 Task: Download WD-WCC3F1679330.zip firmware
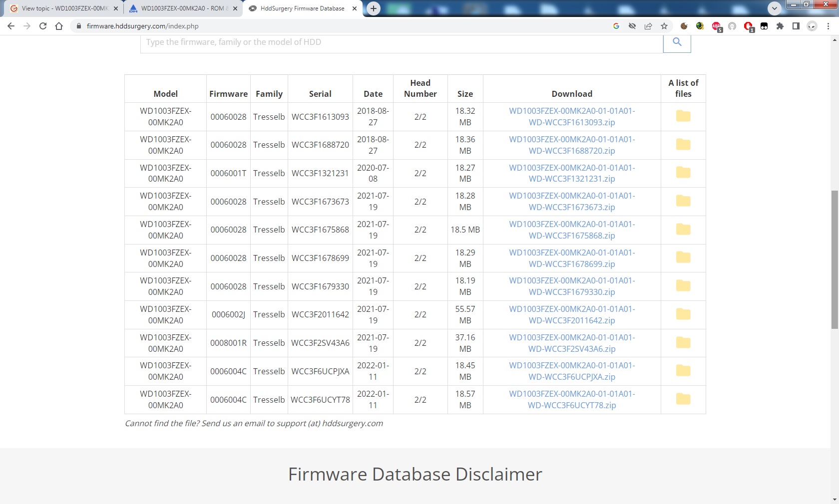tap(572, 286)
